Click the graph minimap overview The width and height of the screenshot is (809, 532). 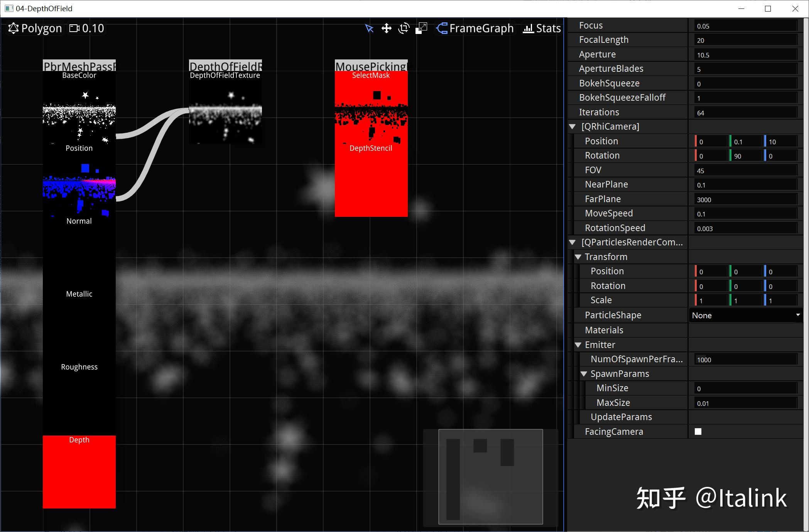click(490, 477)
